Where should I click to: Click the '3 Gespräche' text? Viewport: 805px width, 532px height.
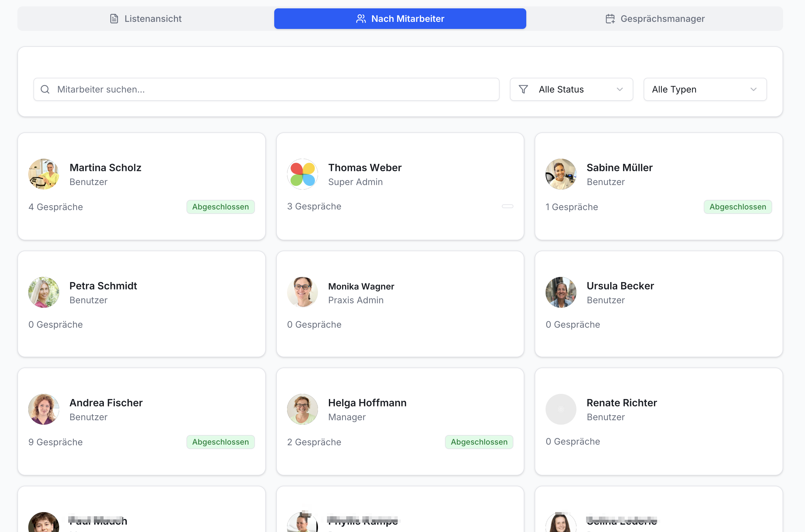314,206
